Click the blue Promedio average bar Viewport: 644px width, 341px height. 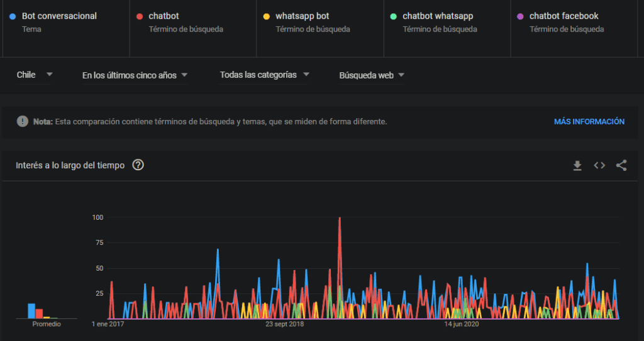tap(31, 311)
